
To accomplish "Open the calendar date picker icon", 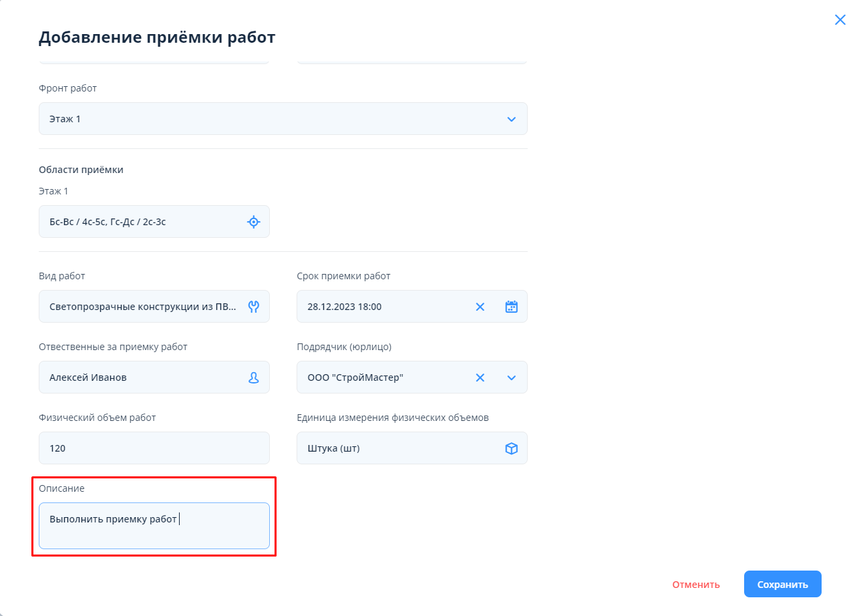I will (x=511, y=307).
